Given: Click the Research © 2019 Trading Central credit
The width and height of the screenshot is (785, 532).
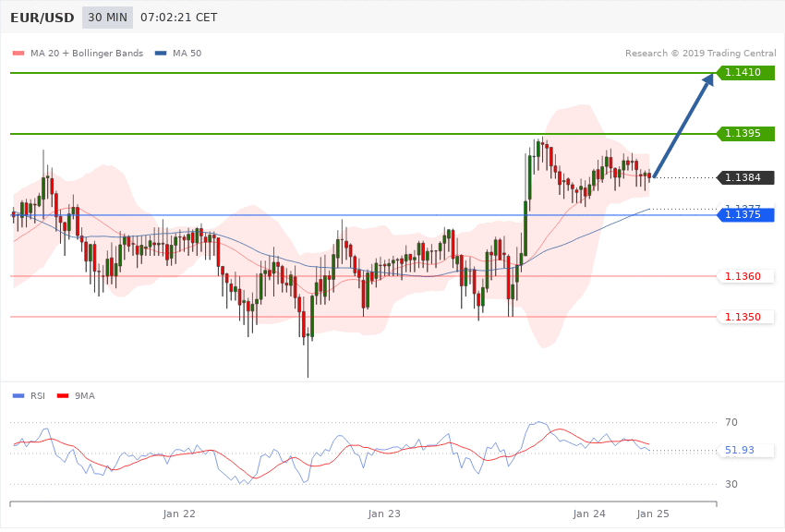Looking at the screenshot, I should click(x=700, y=53).
